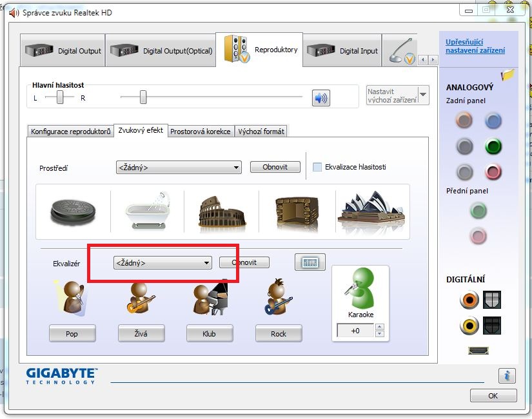Switch to Digital Output(Optical) tab
Viewport: 532px width, 419px height.
tap(161, 51)
